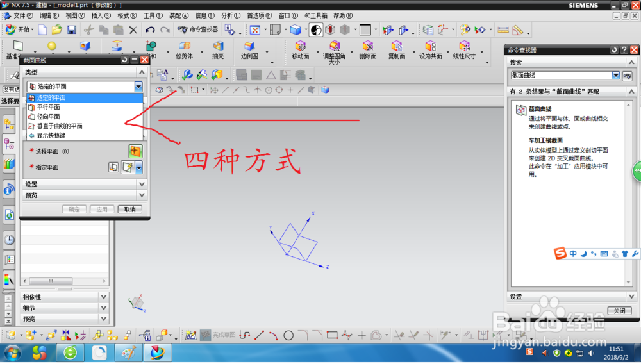
Task: Click the New file icon
Action: point(42,29)
